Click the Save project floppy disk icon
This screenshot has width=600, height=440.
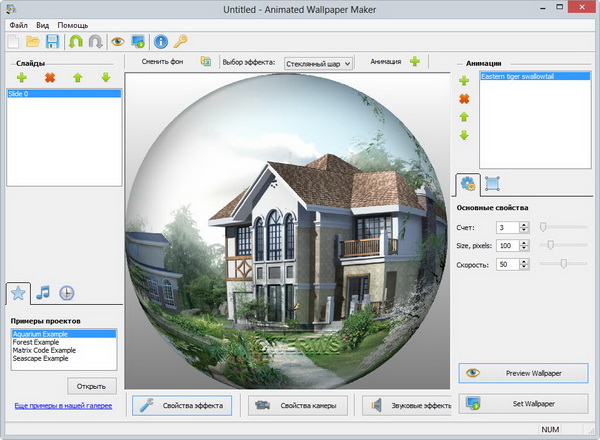(x=52, y=41)
